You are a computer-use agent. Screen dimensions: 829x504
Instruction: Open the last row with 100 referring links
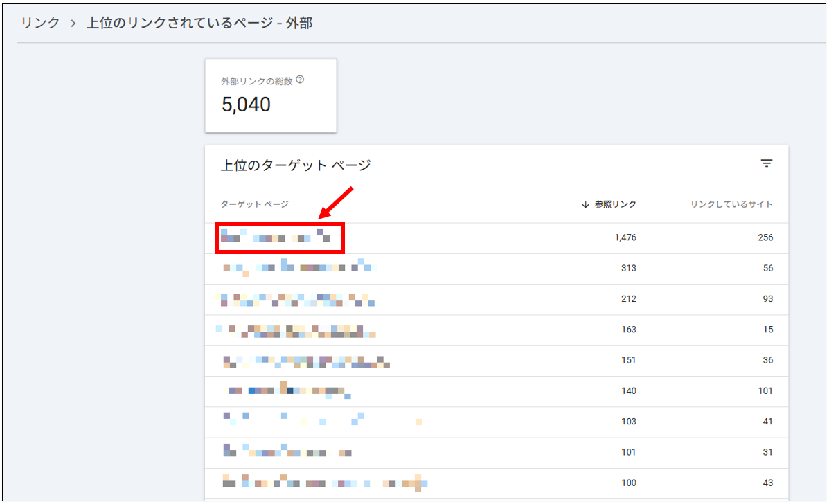(298, 483)
